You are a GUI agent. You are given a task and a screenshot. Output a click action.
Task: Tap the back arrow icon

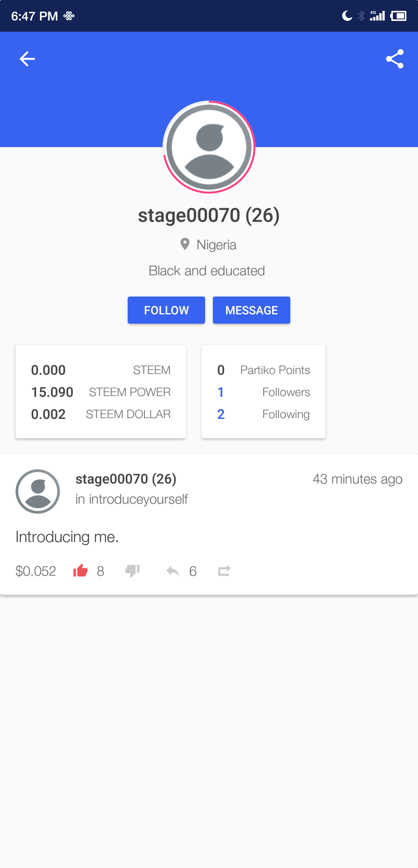click(27, 59)
